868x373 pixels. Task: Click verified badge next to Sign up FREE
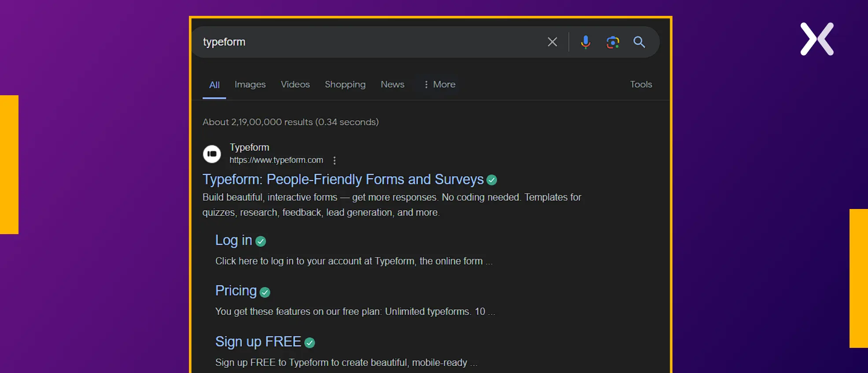pos(310,343)
